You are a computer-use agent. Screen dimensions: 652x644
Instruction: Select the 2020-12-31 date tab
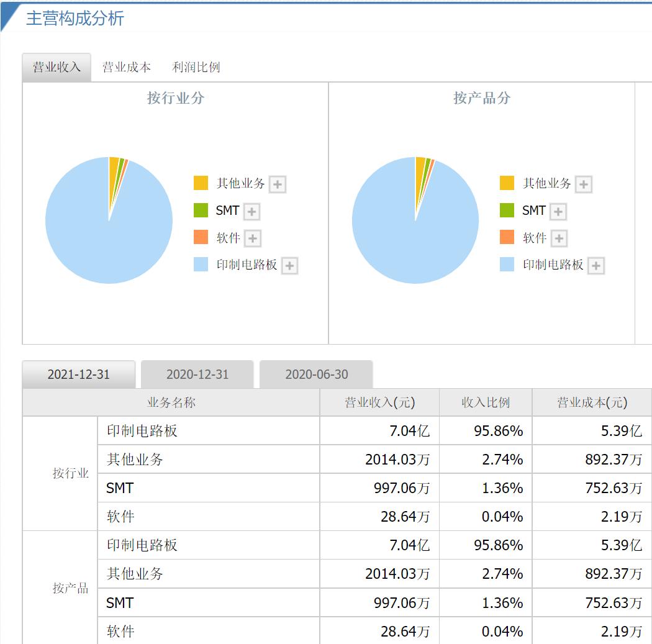(197, 373)
